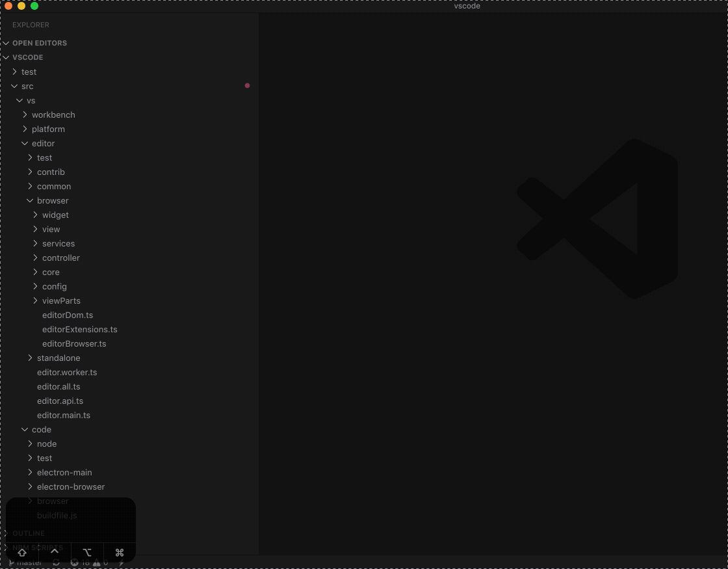Select the contrib folder in the tree
This screenshot has width=728, height=569.
(x=51, y=172)
